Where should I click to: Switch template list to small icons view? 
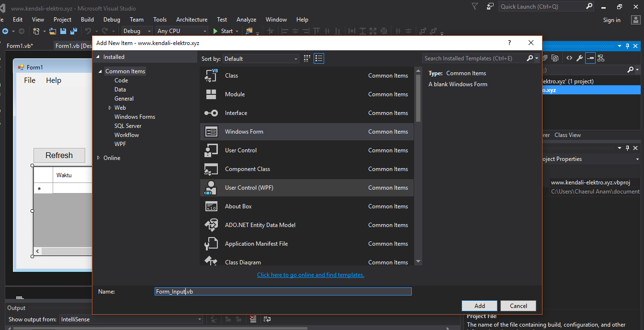(308, 58)
